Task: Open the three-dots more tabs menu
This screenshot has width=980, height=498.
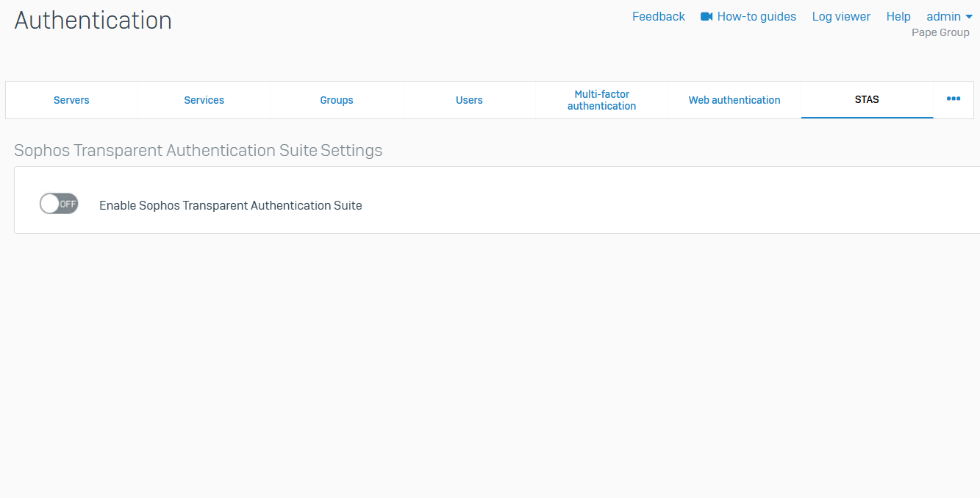Action: click(x=953, y=99)
